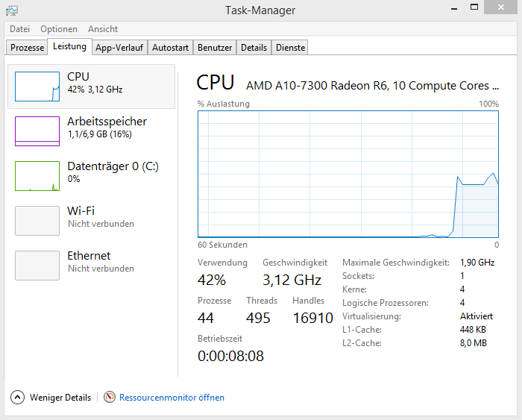Click the large CPU Auslastung graph
The height and width of the screenshot is (420, 522).
[x=348, y=175]
